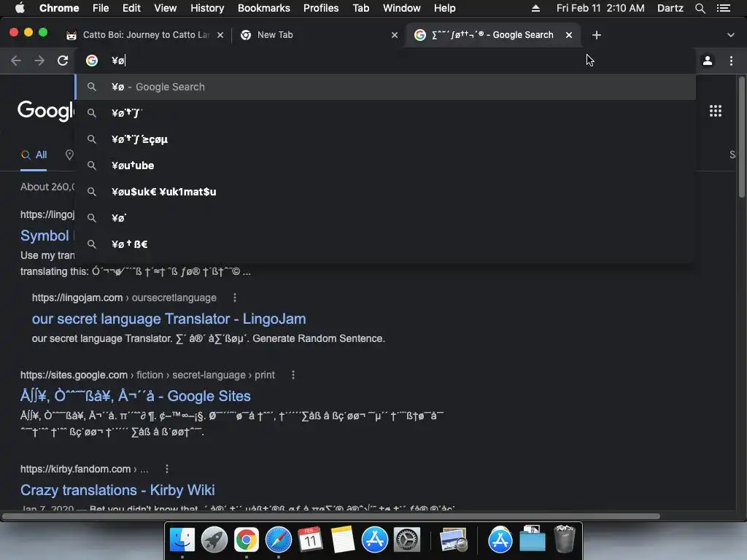Image resolution: width=747 pixels, height=560 pixels.
Task: Select the Google Search tab
Action: (x=492, y=35)
